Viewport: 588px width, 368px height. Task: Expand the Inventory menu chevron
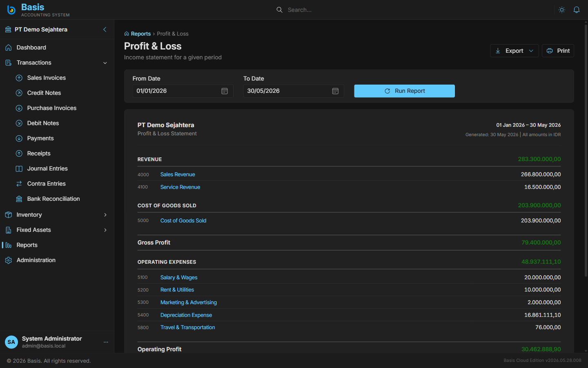(x=105, y=215)
